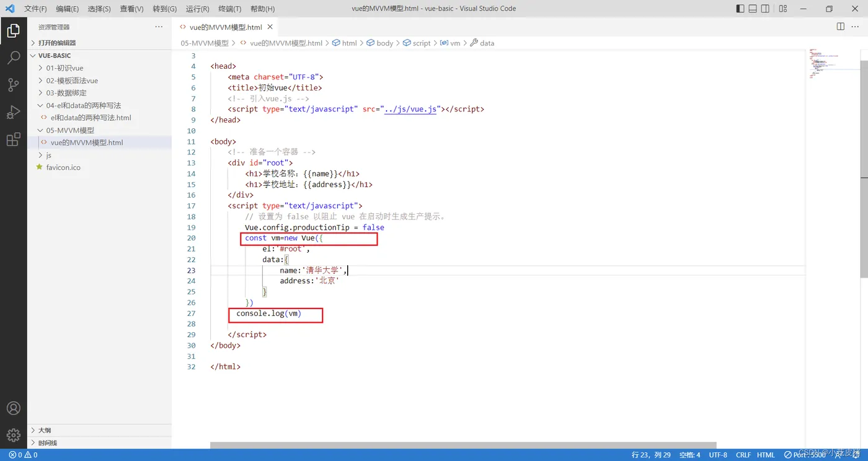Open the 编辑(E) menu
This screenshot has height=461, width=868.
coord(67,9)
